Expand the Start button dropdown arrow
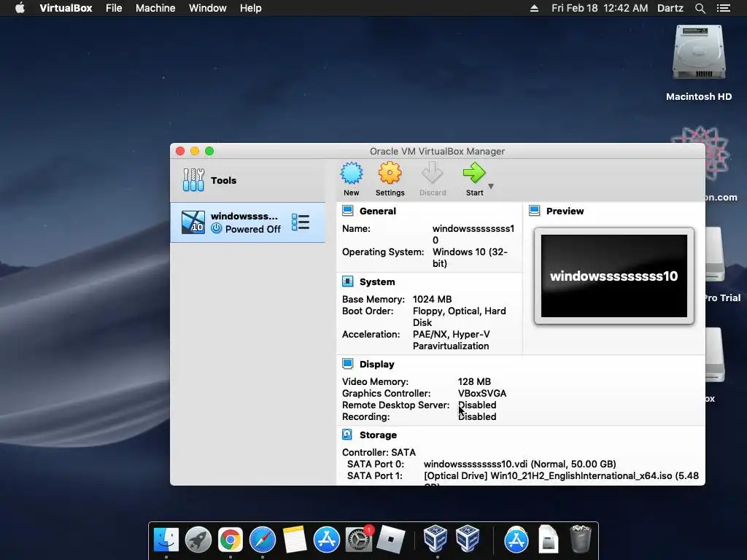 coord(491,186)
